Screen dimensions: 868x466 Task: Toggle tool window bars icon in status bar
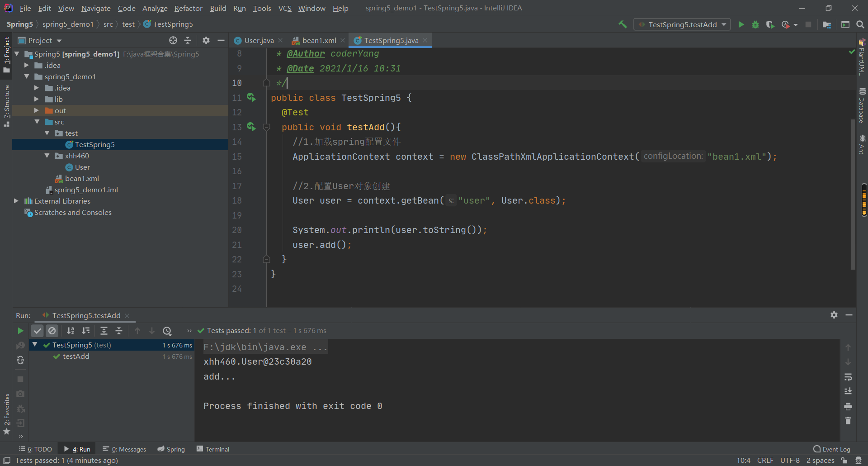pyautogui.click(x=6, y=460)
